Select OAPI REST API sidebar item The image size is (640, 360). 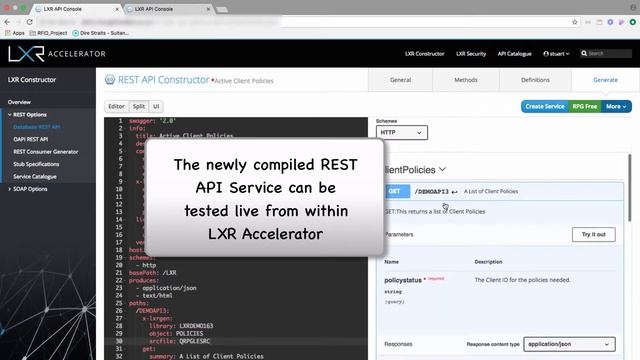click(x=31, y=139)
